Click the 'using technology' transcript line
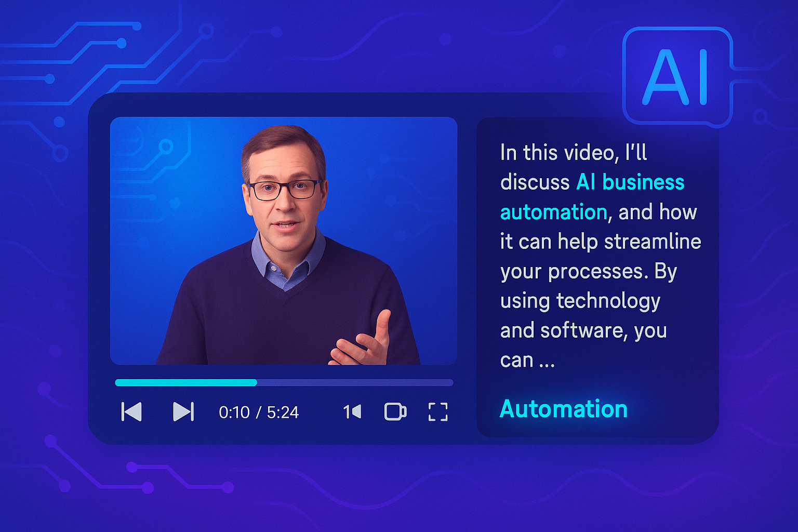The image size is (798, 532). click(x=580, y=301)
